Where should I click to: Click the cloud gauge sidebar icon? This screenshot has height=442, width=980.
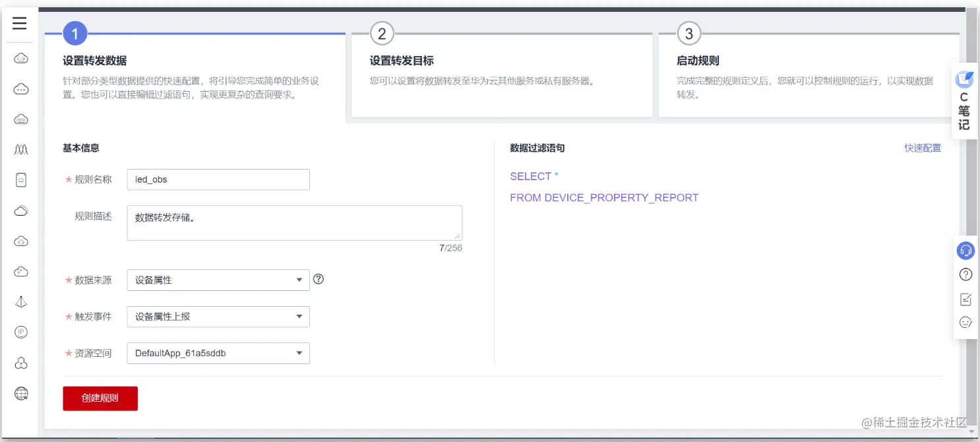tap(21, 272)
